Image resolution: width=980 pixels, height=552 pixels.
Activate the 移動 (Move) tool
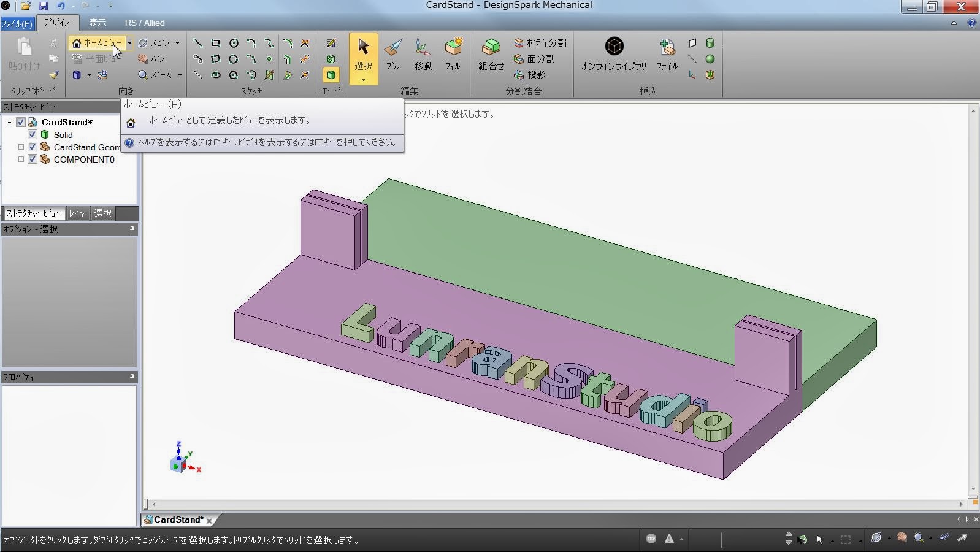pyautogui.click(x=423, y=55)
